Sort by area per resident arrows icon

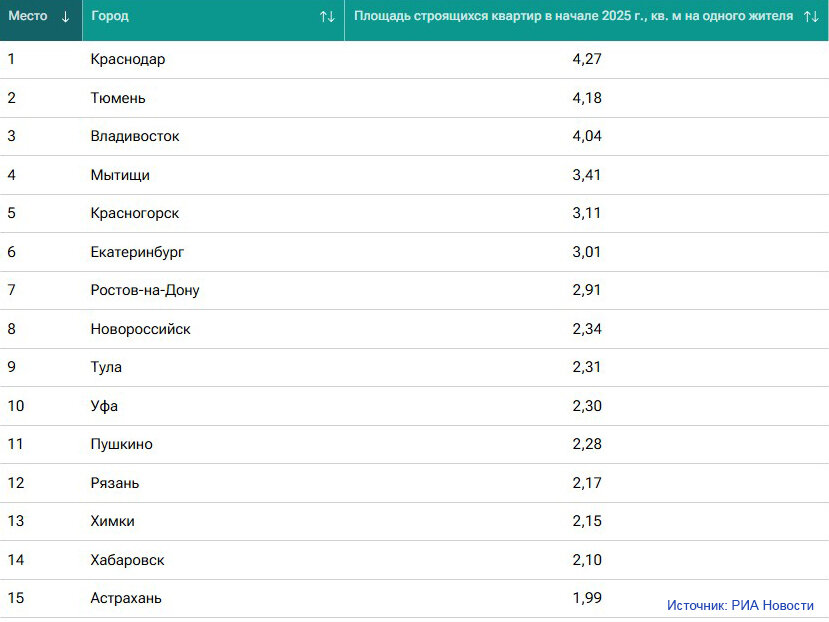(812, 16)
